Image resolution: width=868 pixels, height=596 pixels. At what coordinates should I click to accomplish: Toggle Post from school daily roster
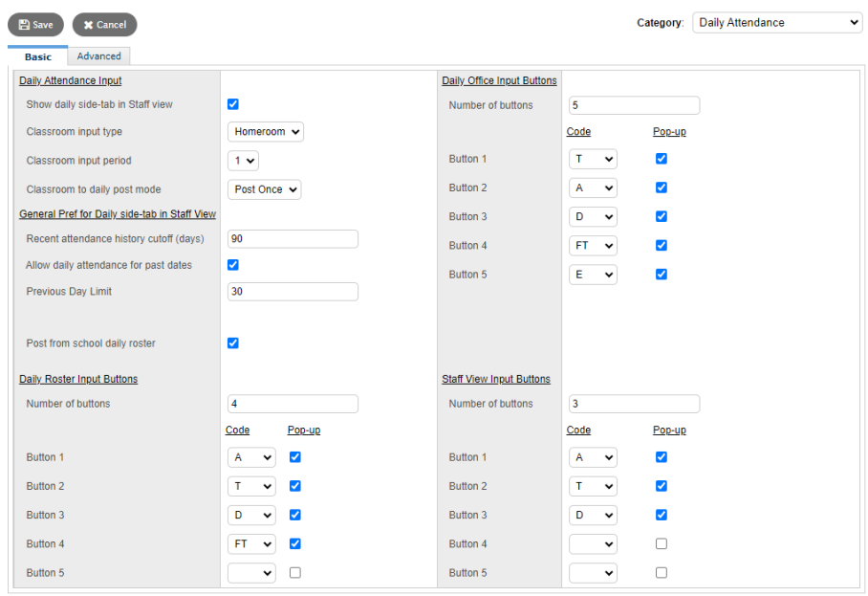pos(232,342)
